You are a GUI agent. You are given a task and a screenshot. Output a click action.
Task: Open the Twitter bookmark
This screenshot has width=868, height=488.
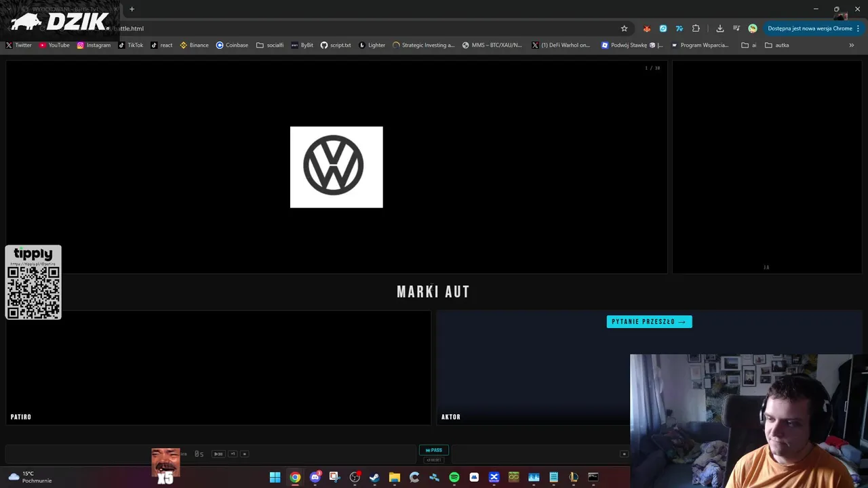click(x=19, y=45)
